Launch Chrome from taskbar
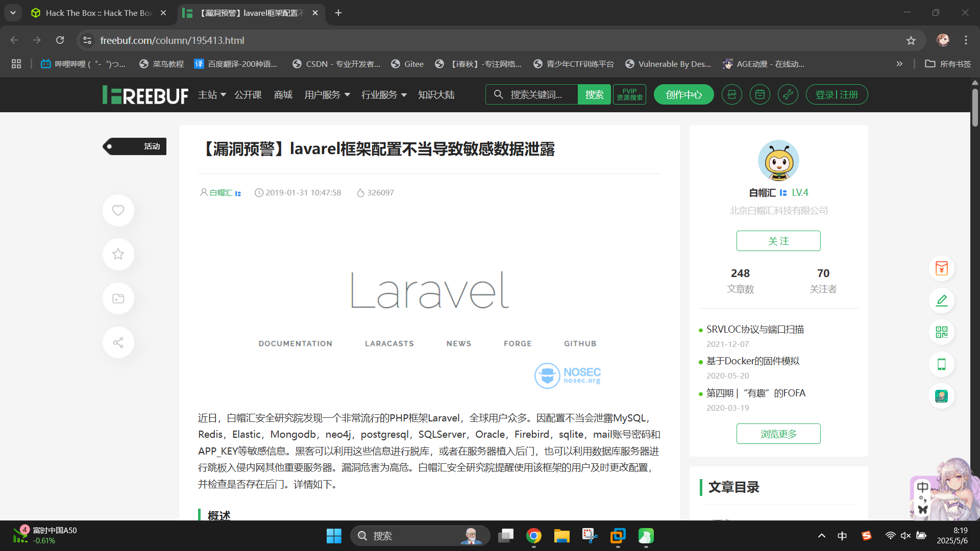 tap(534, 536)
